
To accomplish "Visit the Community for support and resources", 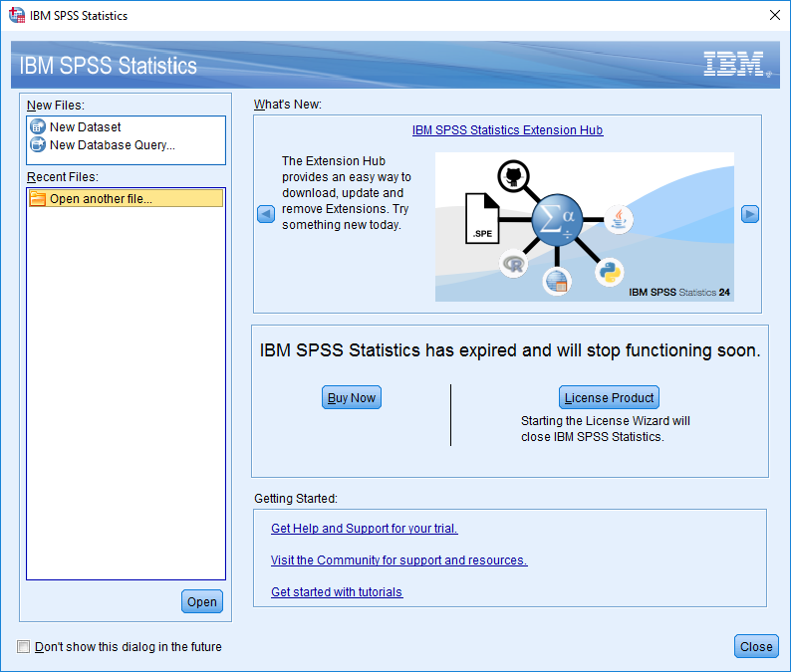I will (399, 560).
